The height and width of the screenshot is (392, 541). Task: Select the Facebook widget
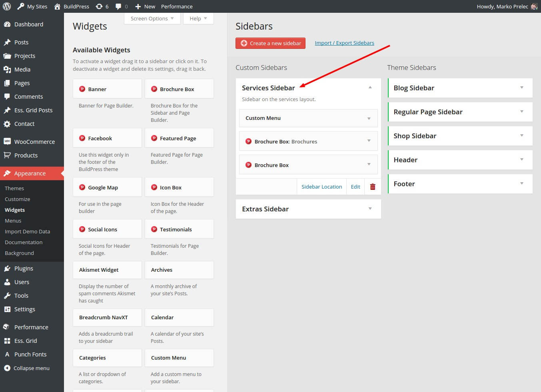click(x=107, y=138)
